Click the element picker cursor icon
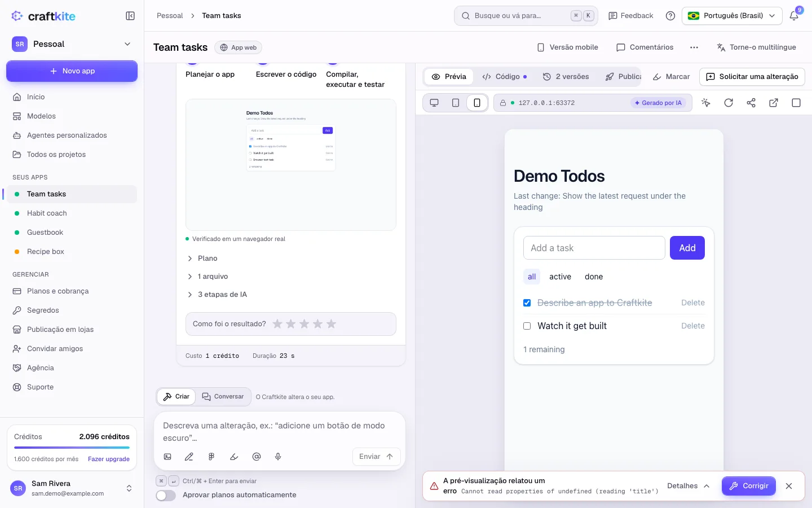Image resolution: width=812 pixels, height=508 pixels. coord(706,103)
